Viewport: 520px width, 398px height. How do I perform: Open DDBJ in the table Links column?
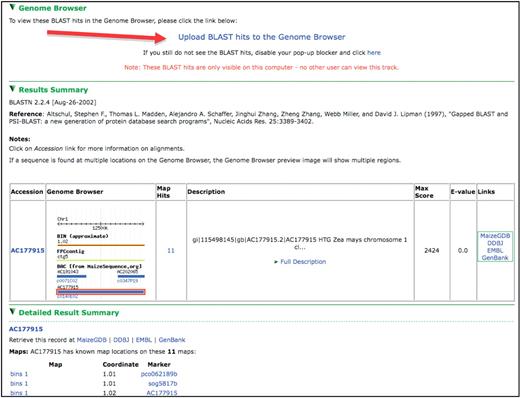tap(495, 243)
